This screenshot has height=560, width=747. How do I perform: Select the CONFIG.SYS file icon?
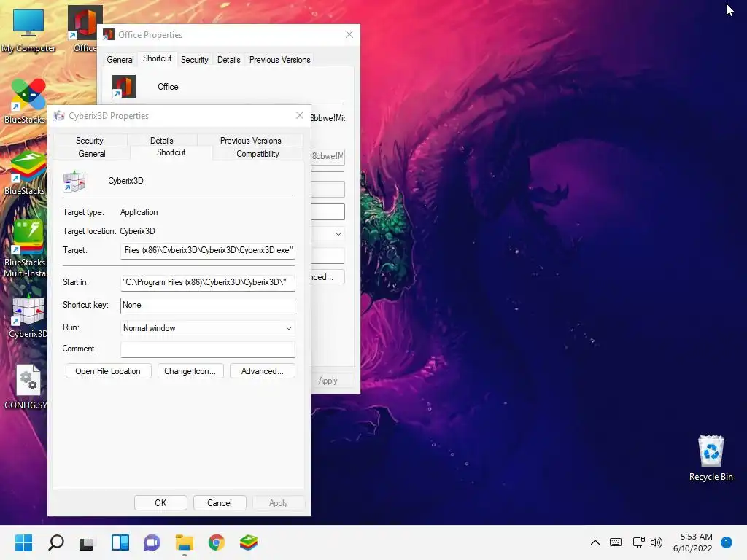tap(28, 380)
